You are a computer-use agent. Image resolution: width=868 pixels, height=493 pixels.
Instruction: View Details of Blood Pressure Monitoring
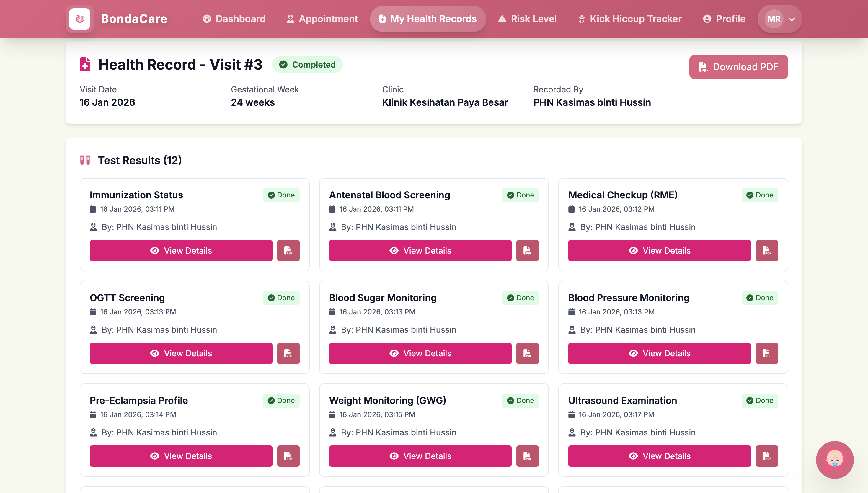tap(660, 353)
